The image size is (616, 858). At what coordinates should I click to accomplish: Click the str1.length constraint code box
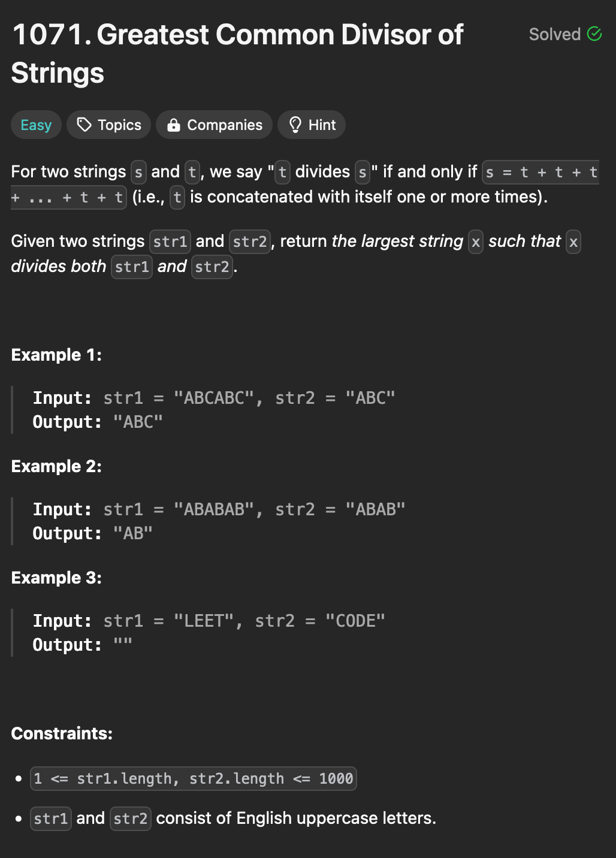[x=194, y=778]
